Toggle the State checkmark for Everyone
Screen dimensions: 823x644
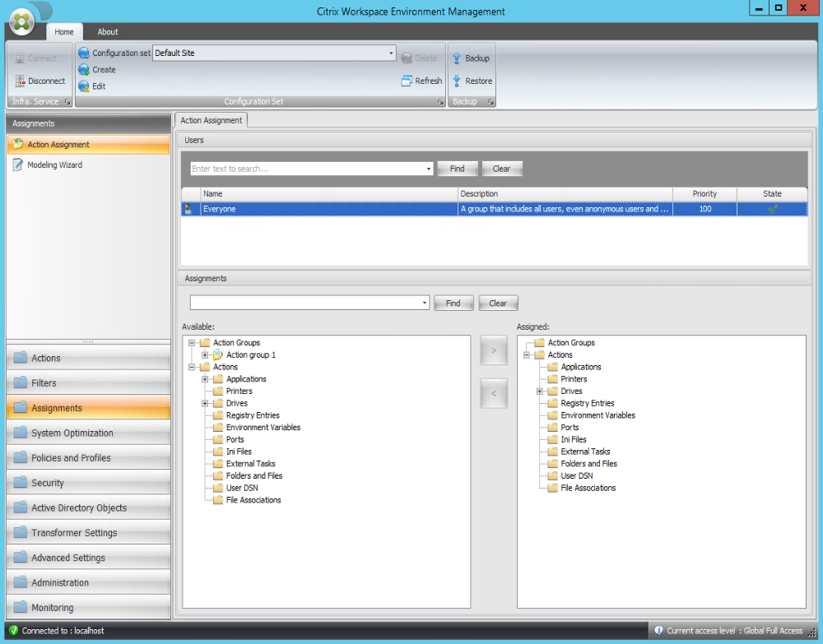coord(772,209)
